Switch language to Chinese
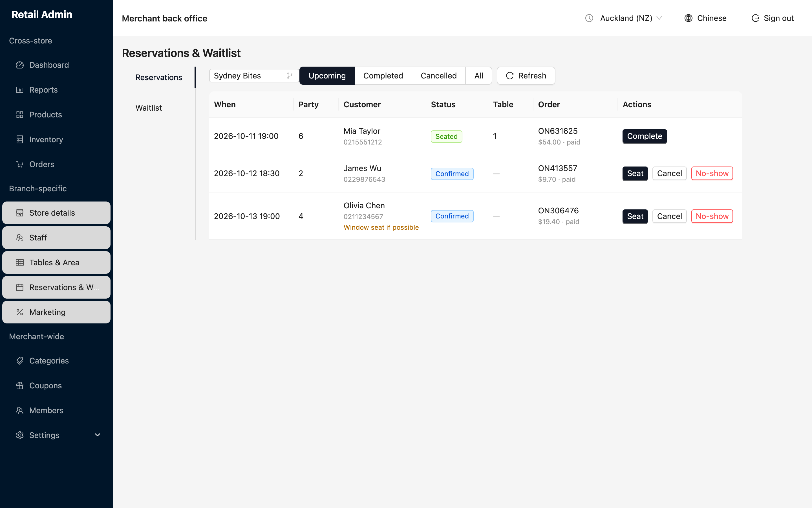Image resolution: width=812 pixels, height=508 pixels. [x=705, y=18]
